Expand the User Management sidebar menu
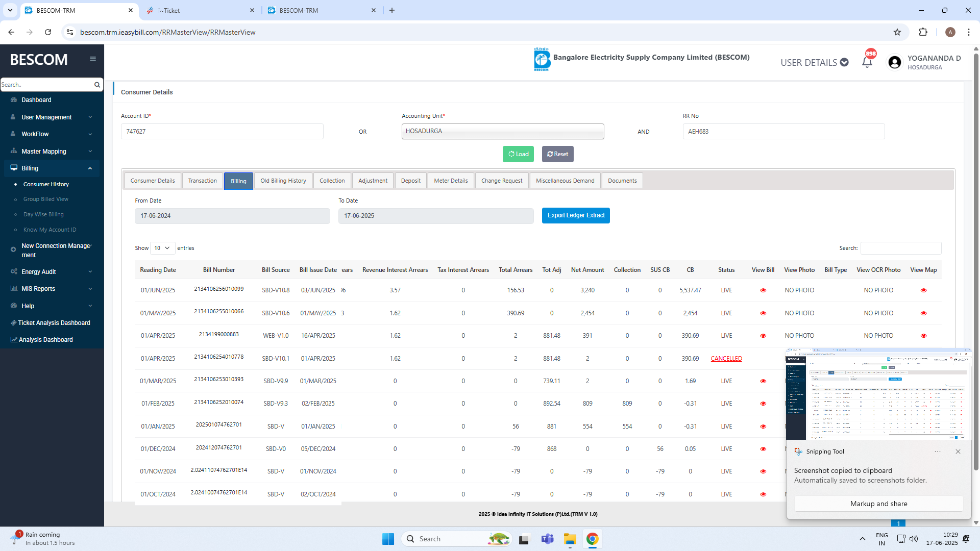980x551 pixels. [52, 117]
